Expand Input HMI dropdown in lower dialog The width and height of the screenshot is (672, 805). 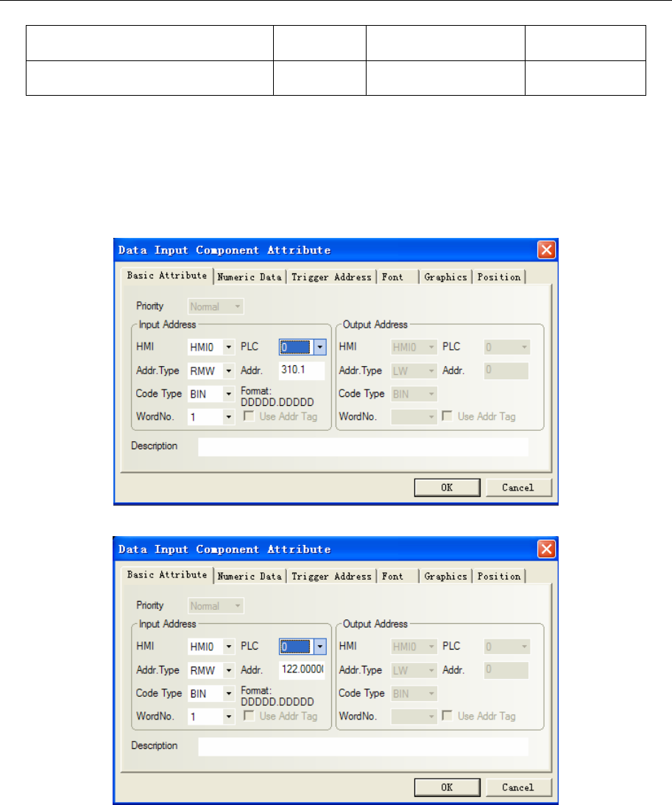(x=229, y=647)
